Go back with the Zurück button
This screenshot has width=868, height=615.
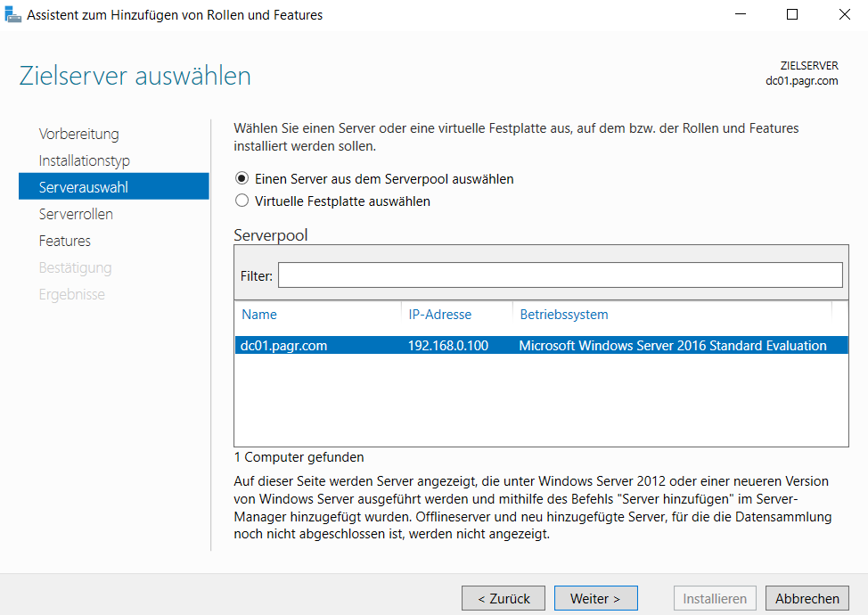point(504,598)
